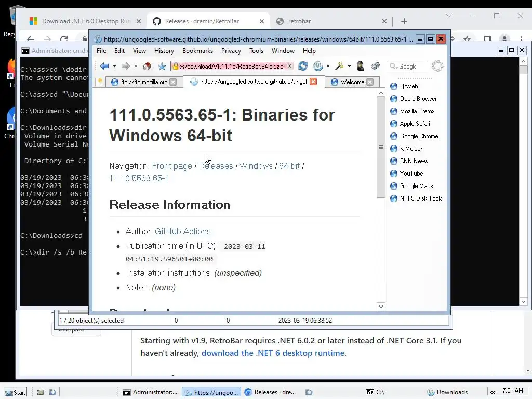Click the Windows Start button

point(15,392)
